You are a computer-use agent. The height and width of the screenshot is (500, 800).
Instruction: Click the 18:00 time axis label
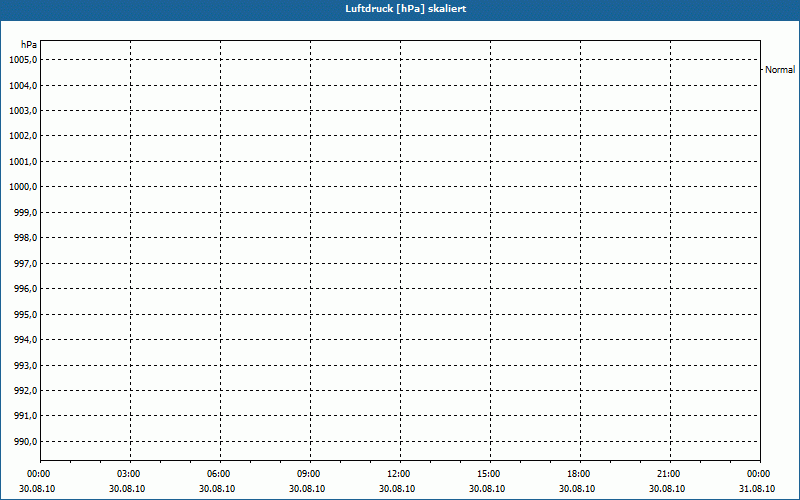tap(578, 474)
